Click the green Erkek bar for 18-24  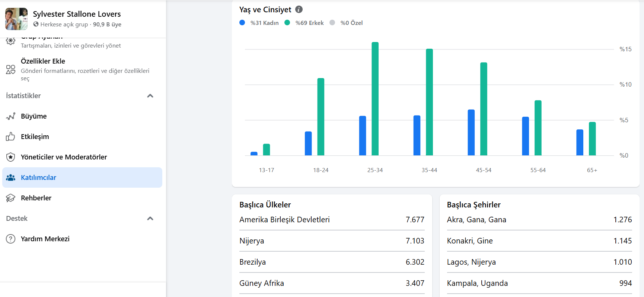pos(321,117)
